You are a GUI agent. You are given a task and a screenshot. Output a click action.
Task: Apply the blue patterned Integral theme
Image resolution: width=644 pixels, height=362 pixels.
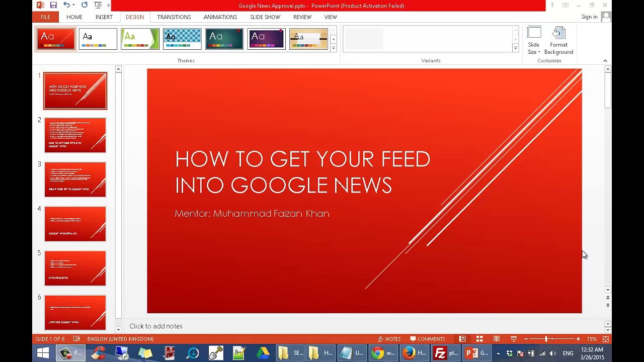click(182, 39)
